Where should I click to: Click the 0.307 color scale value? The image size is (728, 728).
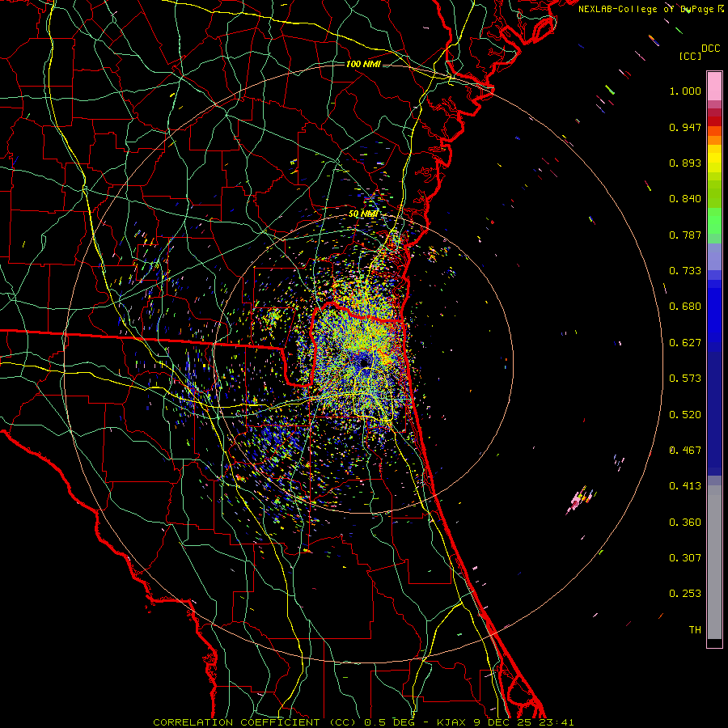(x=685, y=558)
